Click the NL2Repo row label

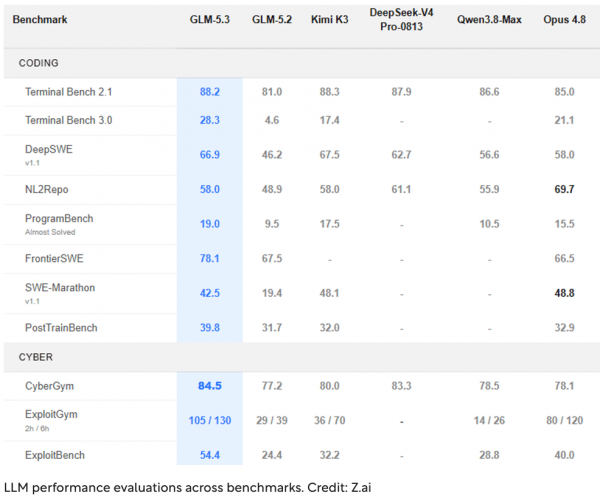click(x=47, y=189)
